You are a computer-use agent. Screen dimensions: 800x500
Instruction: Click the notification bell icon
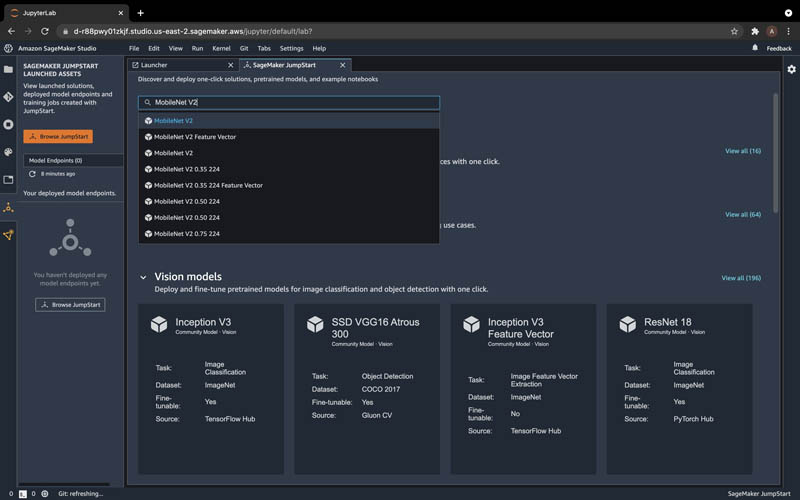pos(755,48)
